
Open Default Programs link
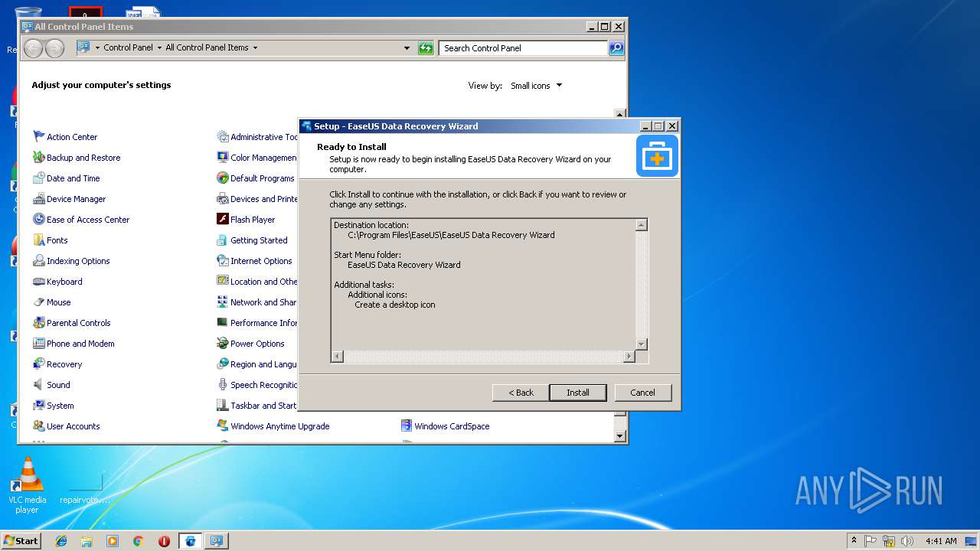[x=262, y=178]
